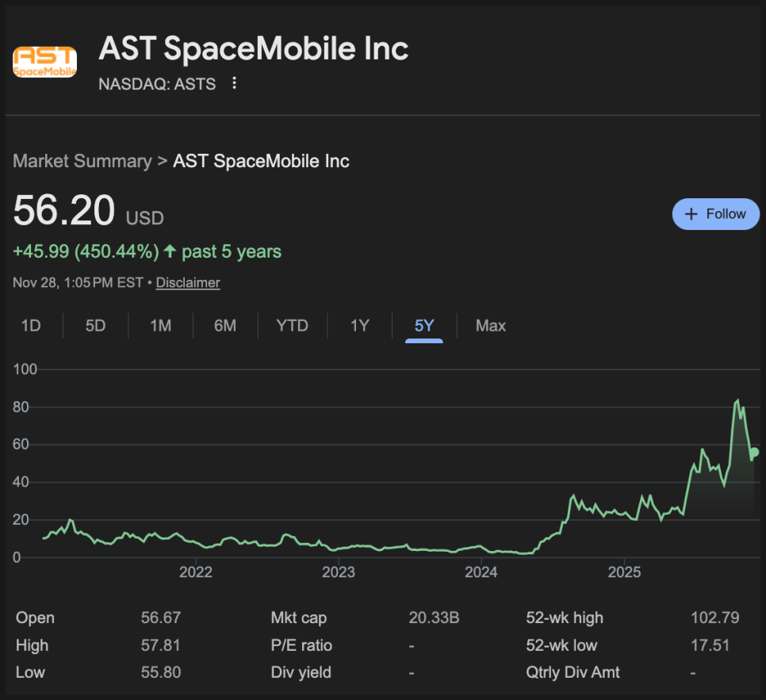Open the Disclaimer link
766x700 pixels.
point(188,283)
